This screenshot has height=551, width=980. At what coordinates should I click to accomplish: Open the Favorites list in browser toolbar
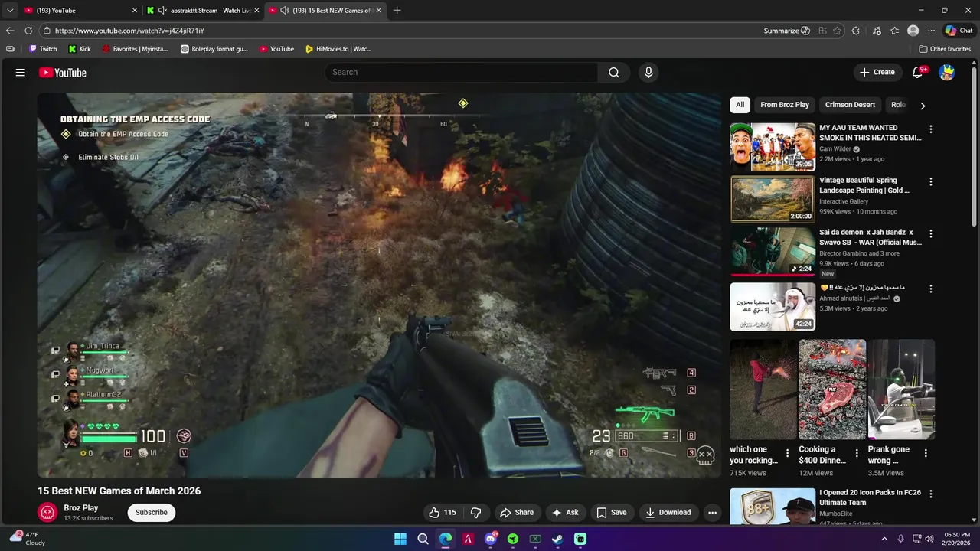[894, 31]
